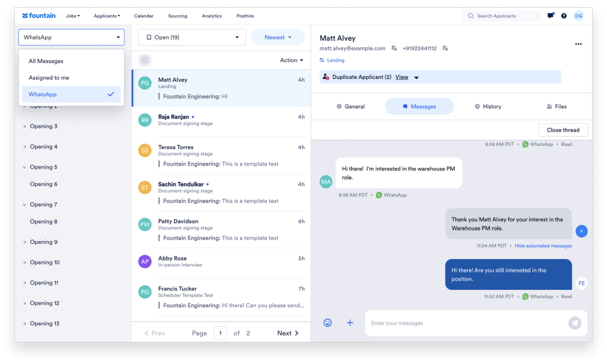Select Assigned to me option
Image resolution: width=607 pixels, height=364 pixels.
(71, 78)
